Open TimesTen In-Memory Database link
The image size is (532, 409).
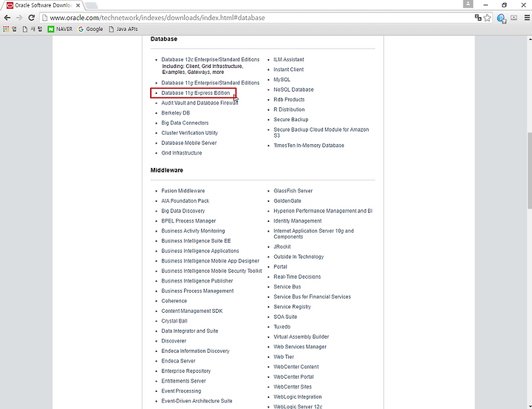[309, 146]
